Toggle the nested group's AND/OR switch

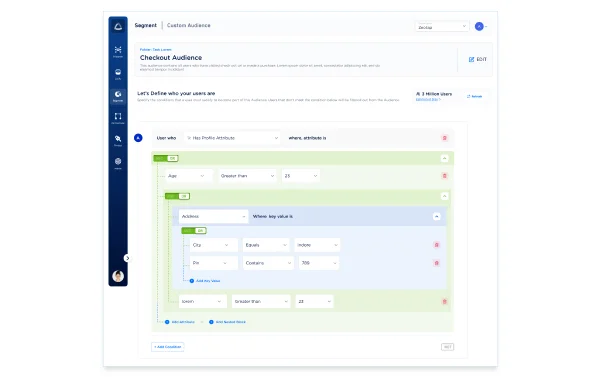178,196
